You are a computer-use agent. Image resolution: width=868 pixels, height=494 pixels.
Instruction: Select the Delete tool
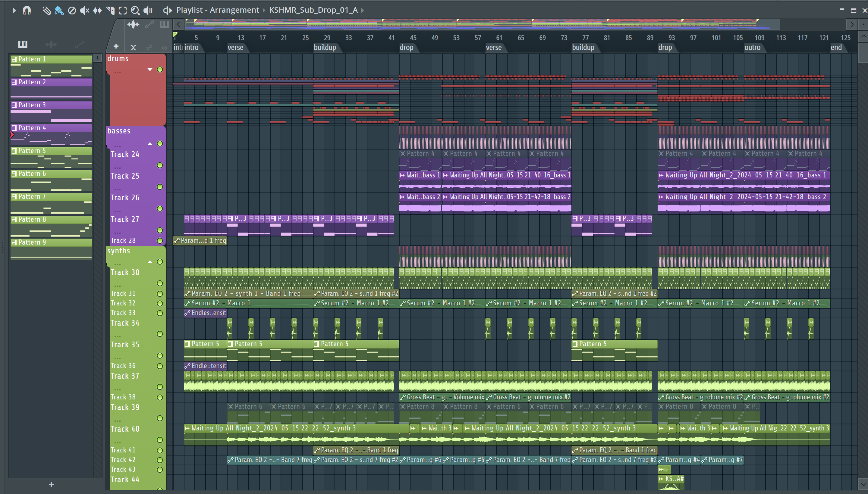(72, 10)
